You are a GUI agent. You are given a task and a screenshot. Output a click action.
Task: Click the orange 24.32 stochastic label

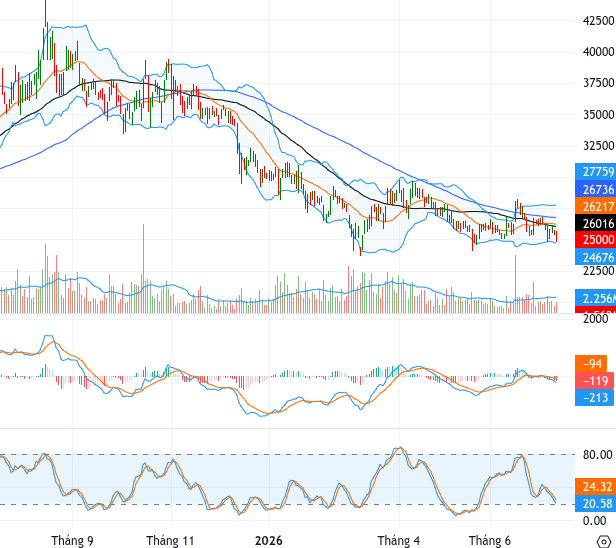[x=596, y=487]
